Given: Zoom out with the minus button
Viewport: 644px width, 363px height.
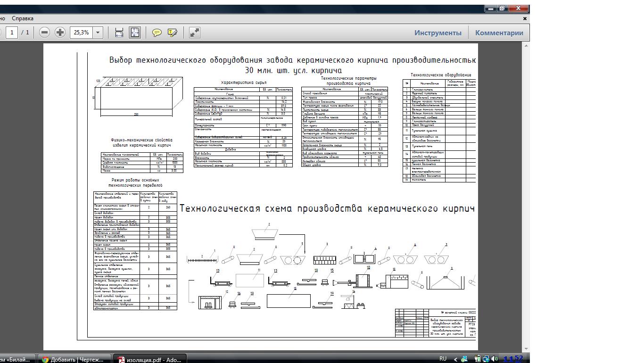Looking at the screenshot, I should click(44, 32).
